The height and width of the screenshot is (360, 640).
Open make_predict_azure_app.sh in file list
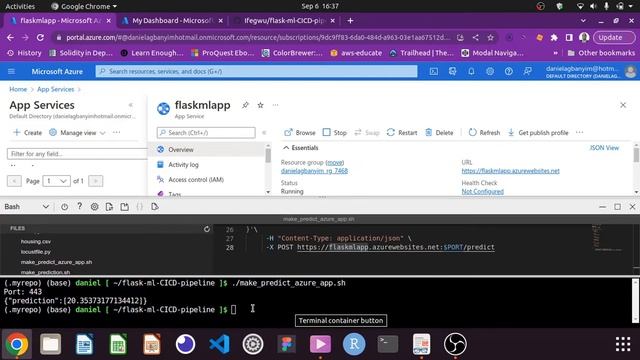[x=56, y=262]
